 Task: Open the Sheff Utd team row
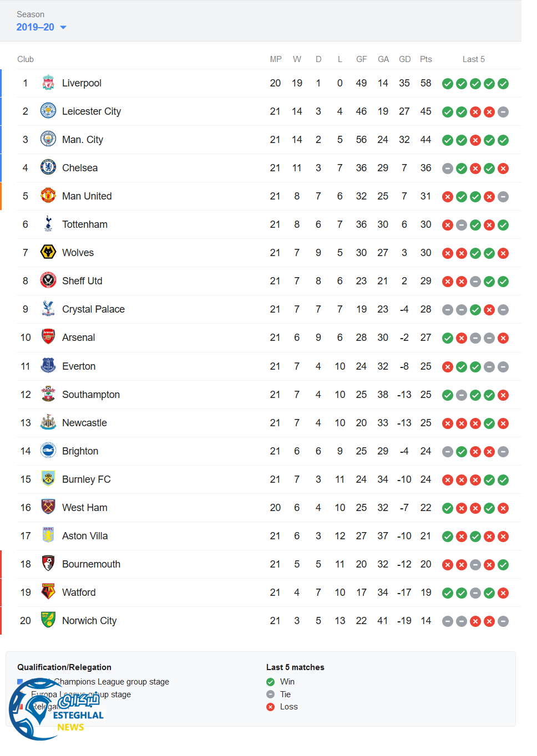(x=82, y=281)
